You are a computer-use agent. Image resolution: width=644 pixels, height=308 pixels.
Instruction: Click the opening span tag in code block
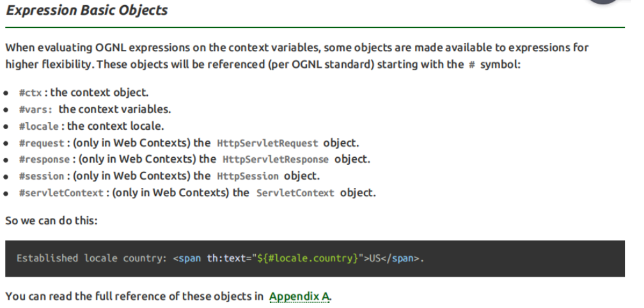tap(187, 259)
